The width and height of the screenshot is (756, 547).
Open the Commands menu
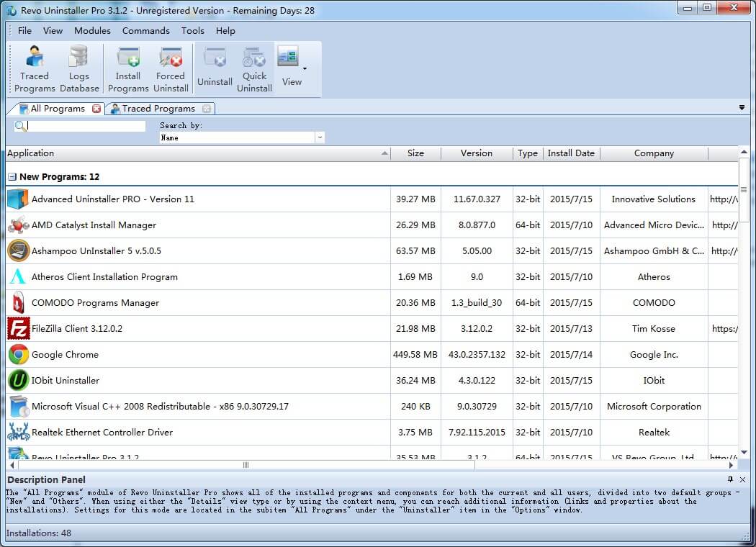[x=145, y=31]
